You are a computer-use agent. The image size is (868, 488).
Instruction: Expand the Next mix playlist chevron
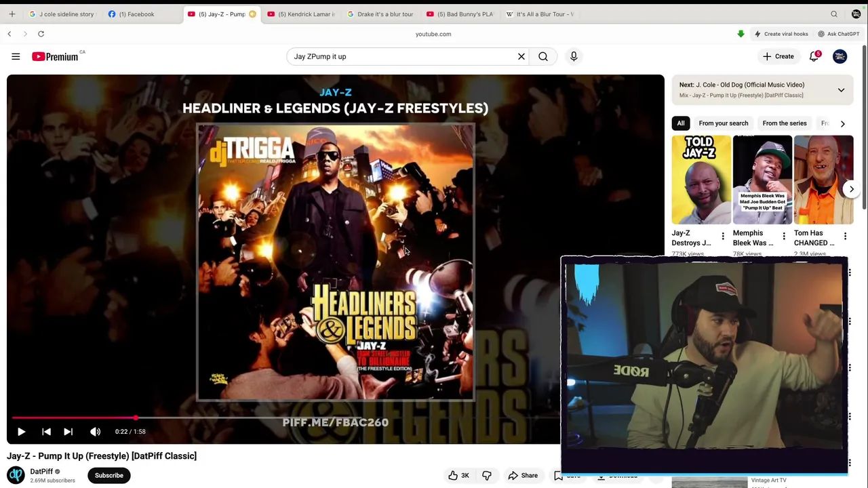pyautogui.click(x=841, y=89)
